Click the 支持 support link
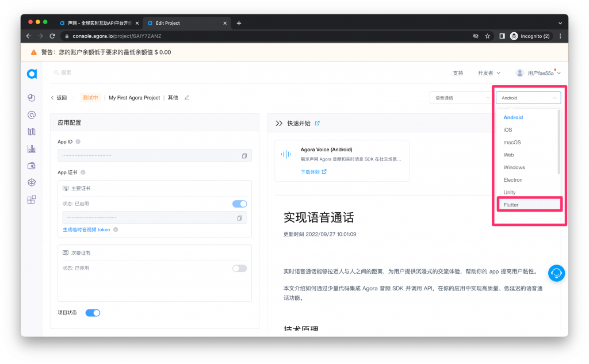Viewport: 589px width, 364px height. 458,73
